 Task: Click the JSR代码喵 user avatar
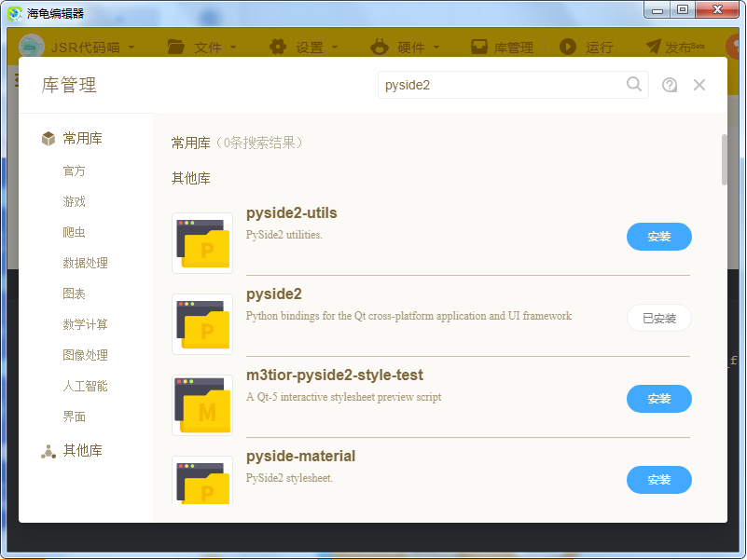coord(32,47)
